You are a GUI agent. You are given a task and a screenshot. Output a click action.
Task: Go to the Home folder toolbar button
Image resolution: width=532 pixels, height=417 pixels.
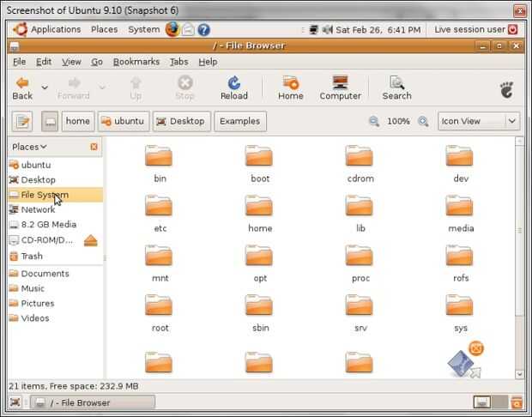point(290,88)
